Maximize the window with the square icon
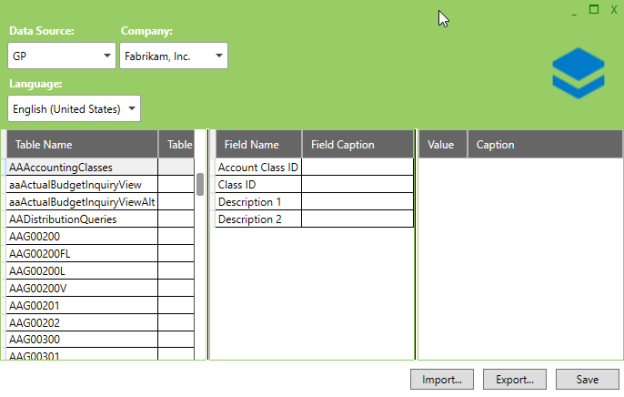This screenshot has width=624, height=397. [594, 9]
